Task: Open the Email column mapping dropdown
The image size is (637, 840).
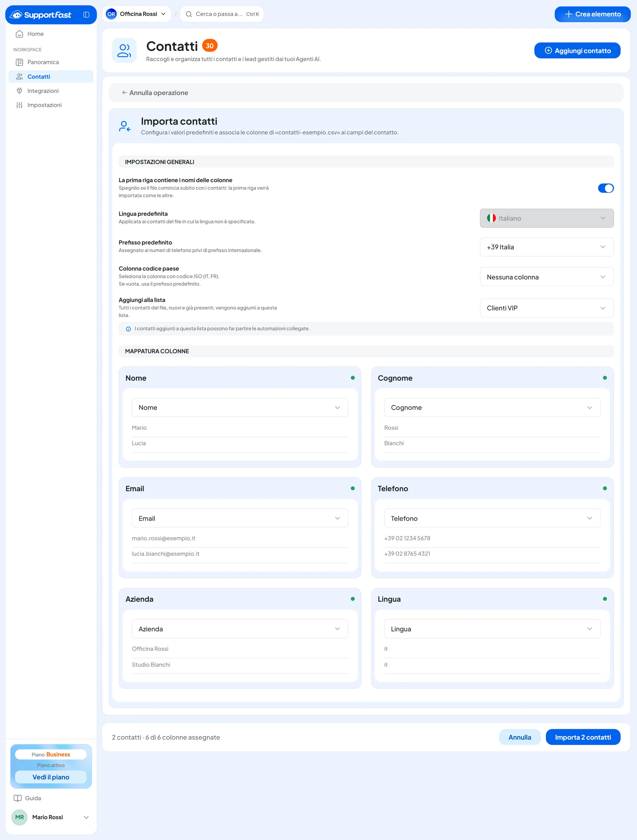Action: tap(240, 518)
